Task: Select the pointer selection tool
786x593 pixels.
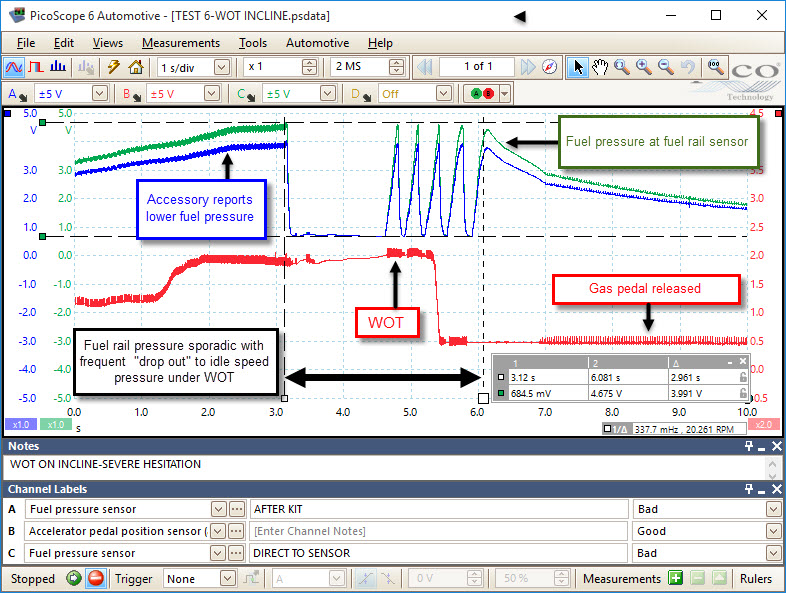Action: tap(578, 67)
